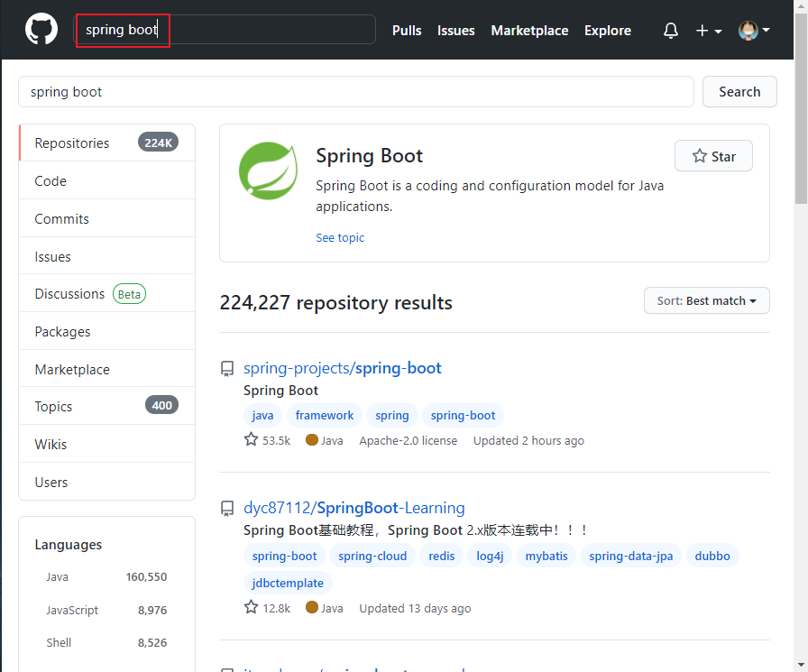This screenshot has width=808, height=672.
Task: Click the repository icon beside dyc87112/SpringBoot-Learning
Action: tap(227, 508)
